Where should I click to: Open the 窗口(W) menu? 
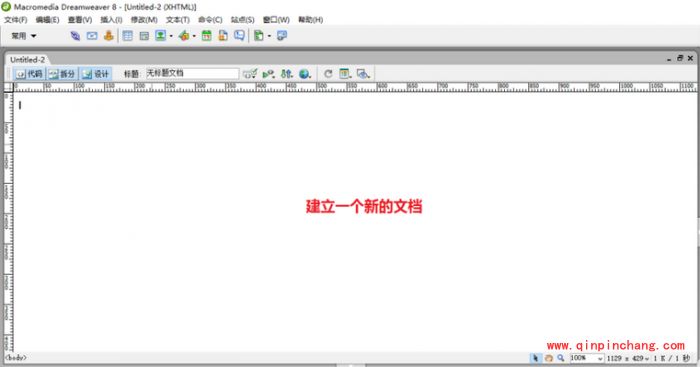[276, 20]
